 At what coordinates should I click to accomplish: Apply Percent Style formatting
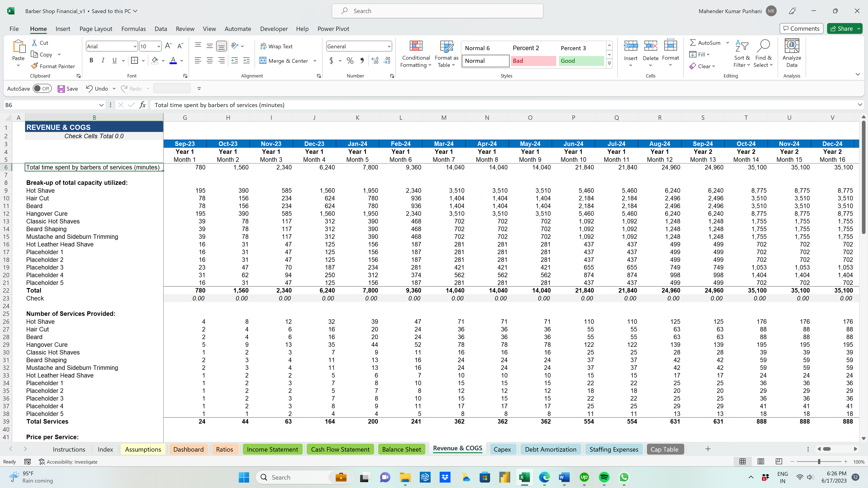click(350, 61)
